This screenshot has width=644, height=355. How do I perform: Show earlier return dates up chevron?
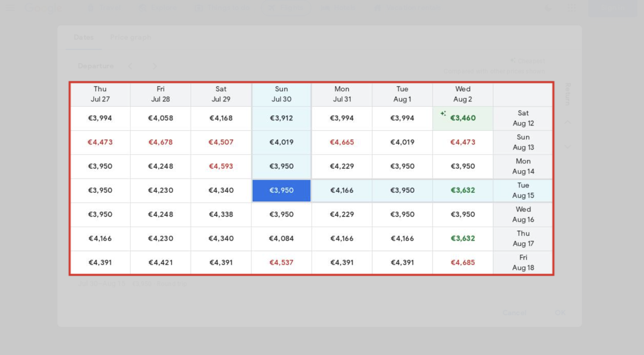(x=568, y=122)
